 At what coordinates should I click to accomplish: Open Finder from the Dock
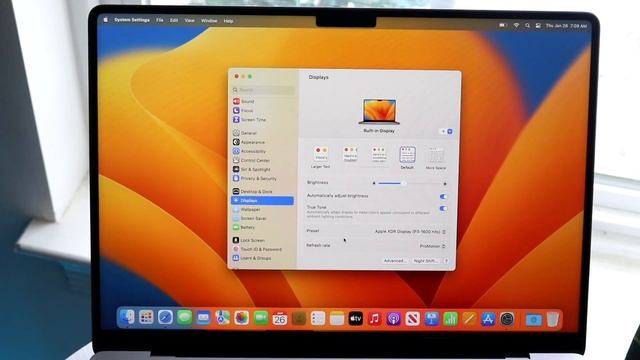pos(127,317)
